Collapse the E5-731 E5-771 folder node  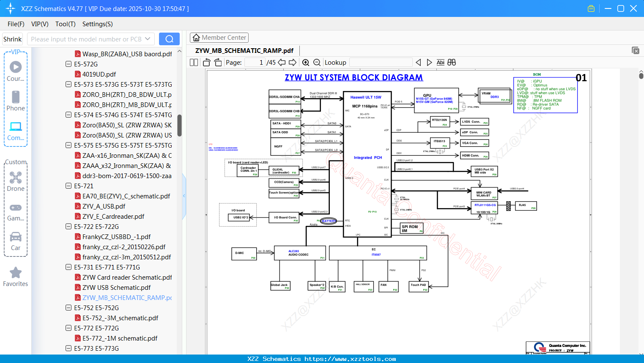[69, 267]
